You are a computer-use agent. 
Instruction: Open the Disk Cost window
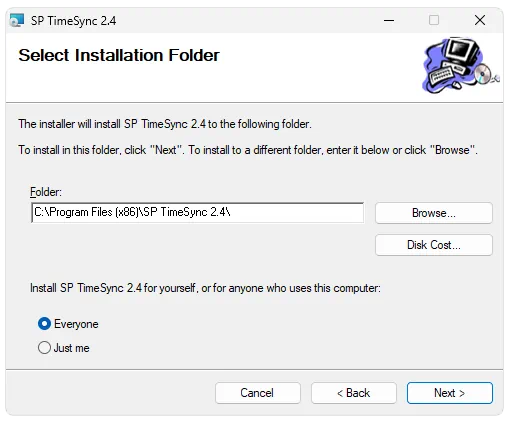coord(434,245)
